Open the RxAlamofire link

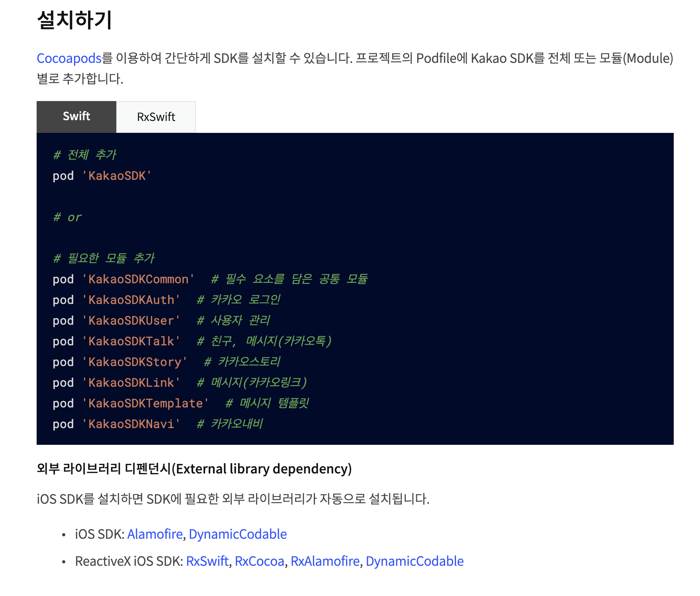tap(325, 561)
